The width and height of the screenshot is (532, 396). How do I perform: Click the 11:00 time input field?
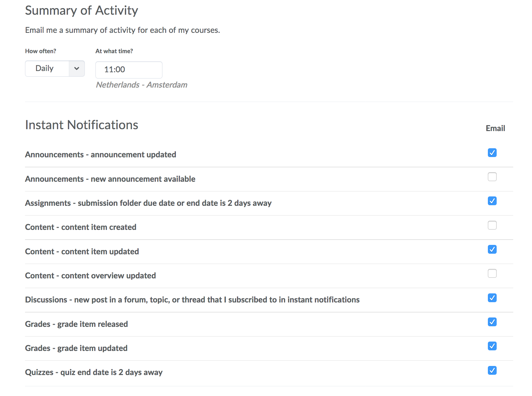tap(129, 70)
